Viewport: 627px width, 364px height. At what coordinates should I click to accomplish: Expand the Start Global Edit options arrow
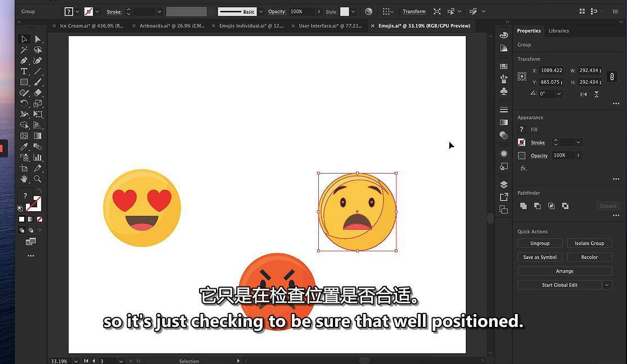pyautogui.click(x=607, y=285)
